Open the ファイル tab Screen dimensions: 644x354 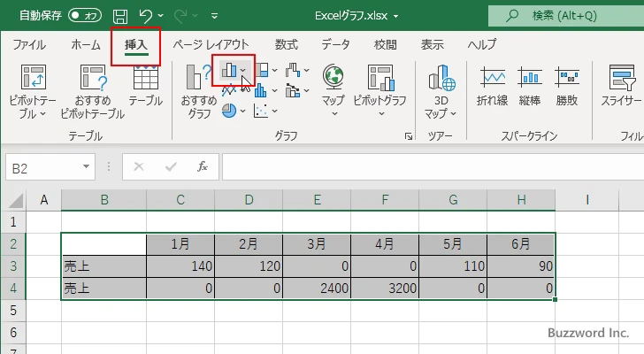coord(29,44)
